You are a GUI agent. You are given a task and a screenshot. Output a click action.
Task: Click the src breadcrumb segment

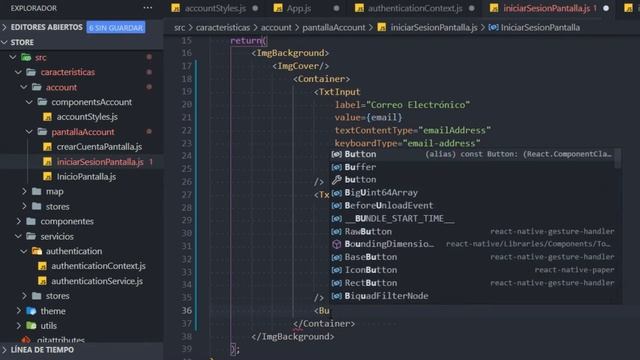(x=180, y=27)
